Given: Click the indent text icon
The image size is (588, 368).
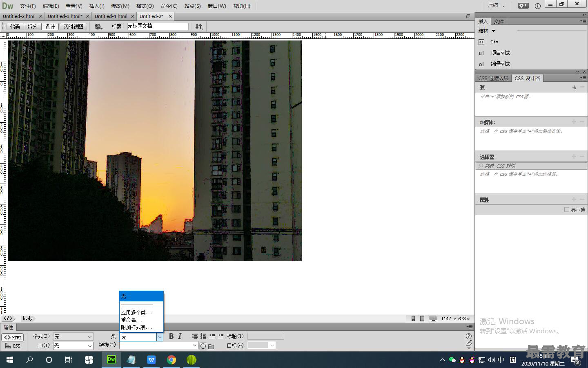Looking at the screenshot, I should click(x=220, y=336).
